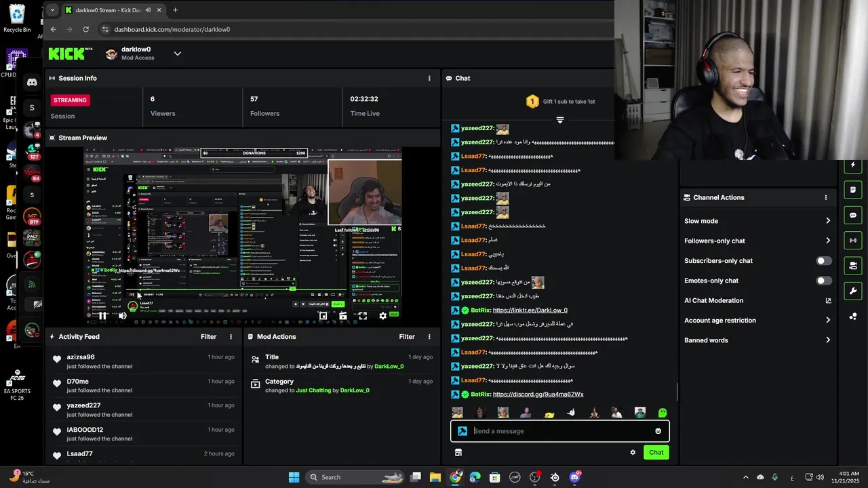Open the linktr.ee/DarkLow_0 link
This screenshot has width=868, height=488.
(530, 310)
